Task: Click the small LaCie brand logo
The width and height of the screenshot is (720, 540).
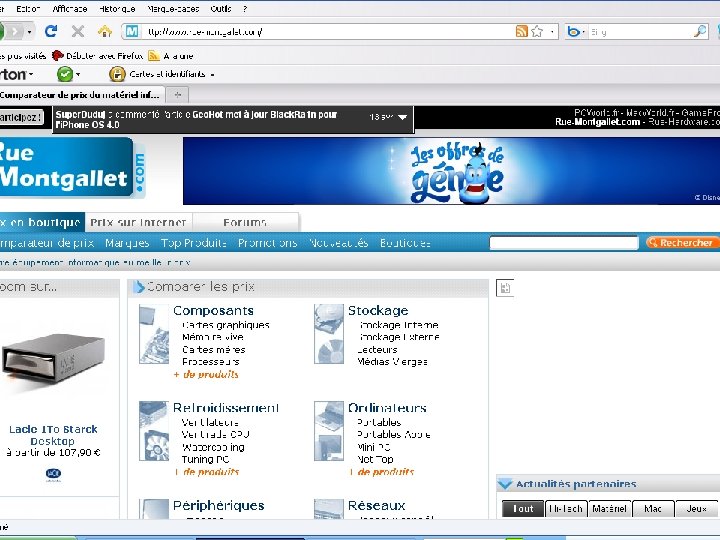Action: coord(53,474)
